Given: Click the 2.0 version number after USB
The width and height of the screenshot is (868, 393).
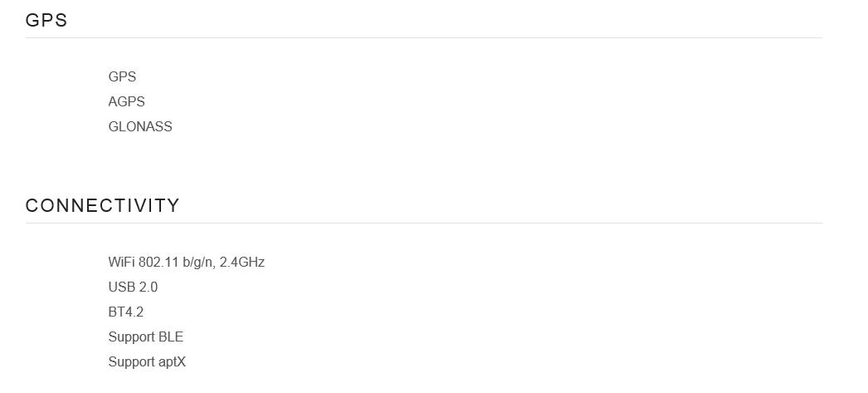Looking at the screenshot, I should tap(148, 287).
